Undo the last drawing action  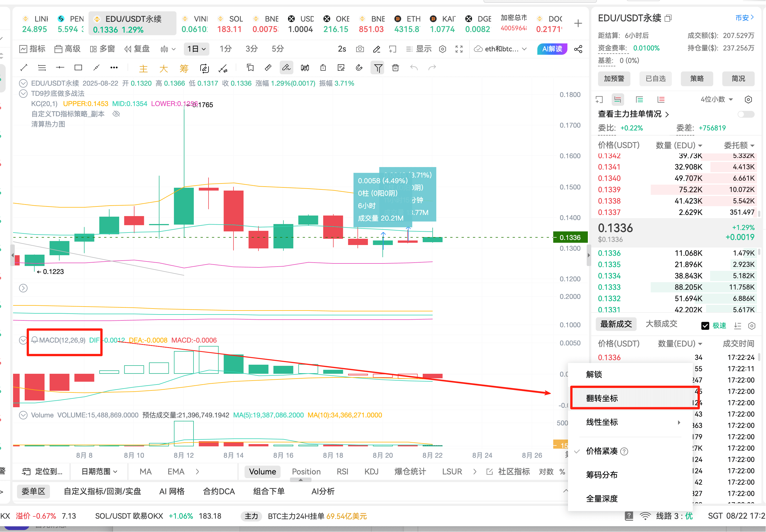pos(414,68)
